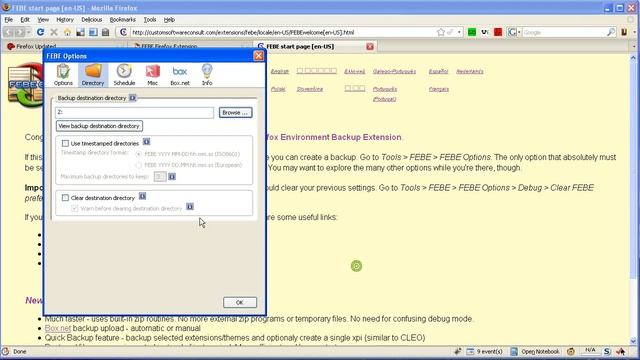Open the Edit menu
The height and width of the screenshot is (360, 640).
[25, 20]
